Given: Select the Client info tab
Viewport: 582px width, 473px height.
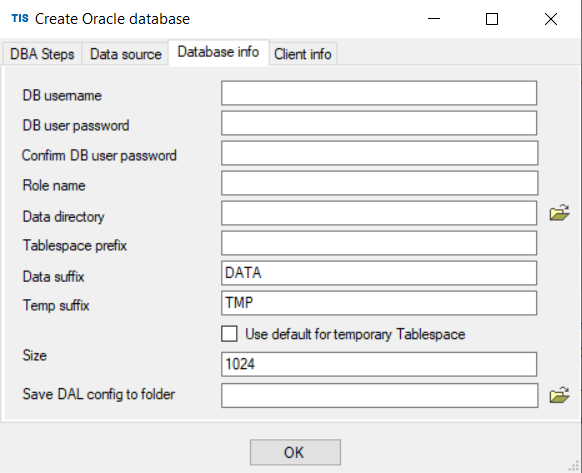Looking at the screenshot, I should [x=303, y=54].
